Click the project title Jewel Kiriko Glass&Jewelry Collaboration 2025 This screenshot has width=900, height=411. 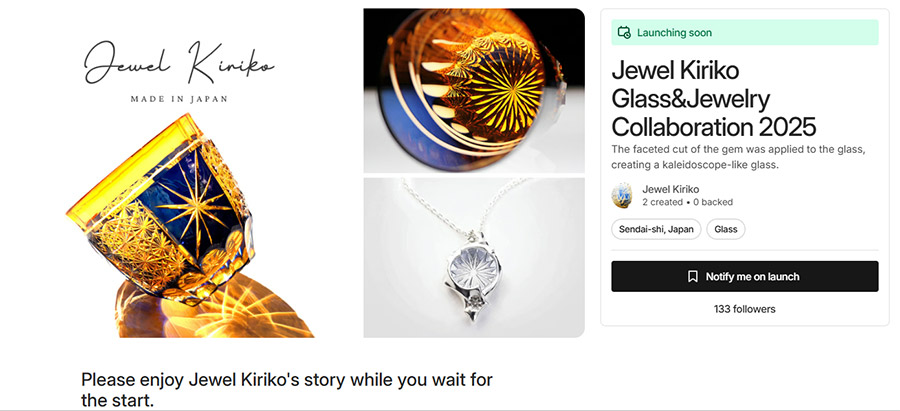click(x=713, y=99)
